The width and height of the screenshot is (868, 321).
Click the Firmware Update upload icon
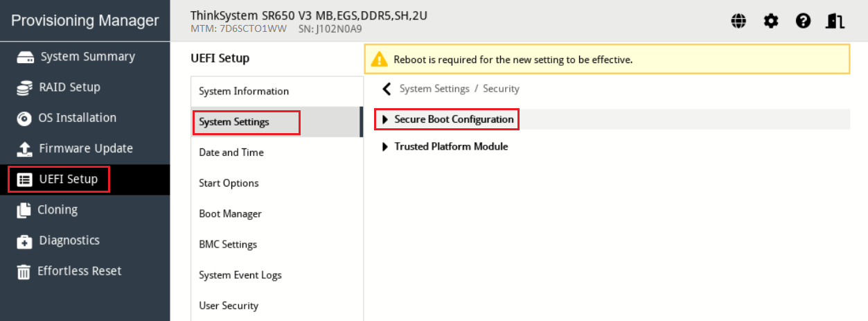point(25,149)
